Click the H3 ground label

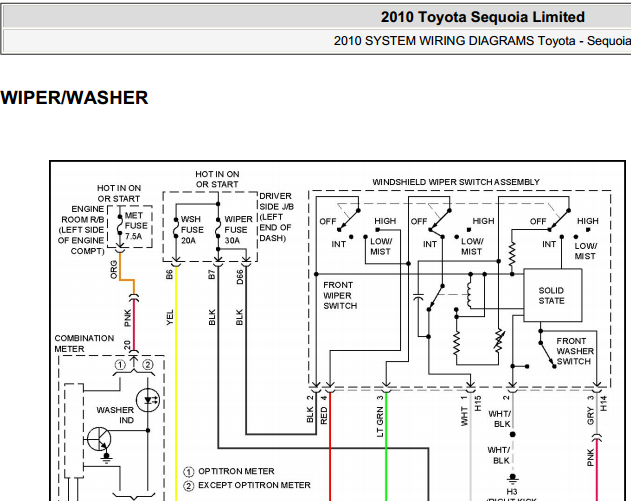(512, 492)
